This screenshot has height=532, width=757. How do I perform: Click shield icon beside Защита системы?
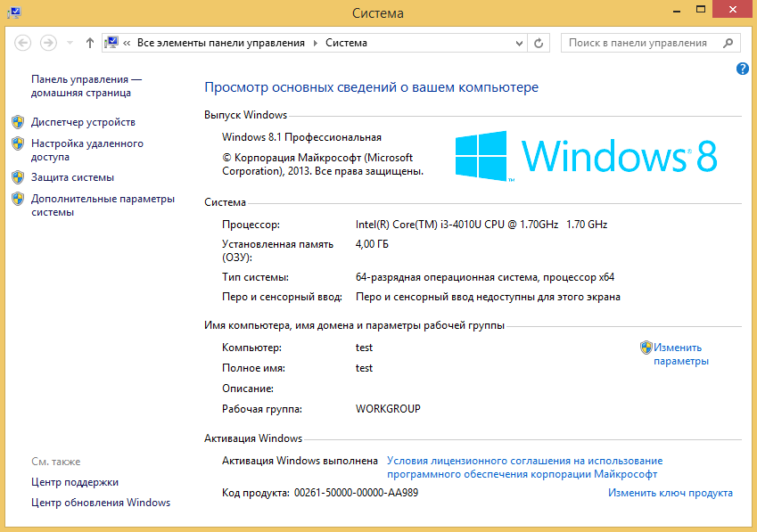click(x=18, y=177)
